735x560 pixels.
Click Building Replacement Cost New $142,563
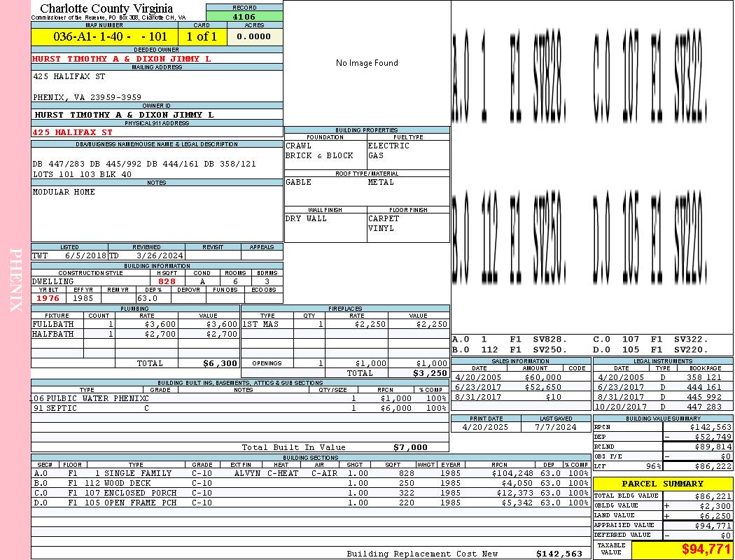(559, 554)
